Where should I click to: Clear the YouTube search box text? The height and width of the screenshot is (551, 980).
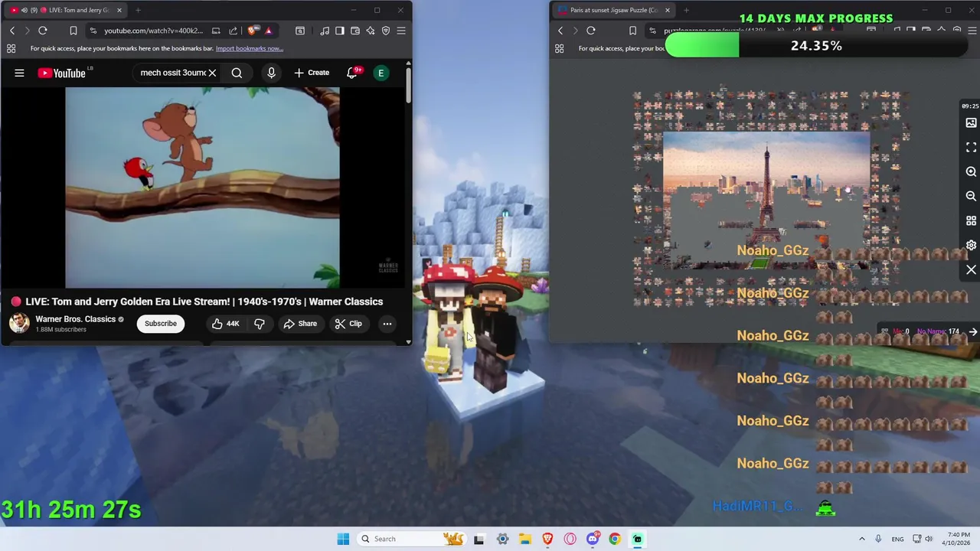tap(212, 73)
